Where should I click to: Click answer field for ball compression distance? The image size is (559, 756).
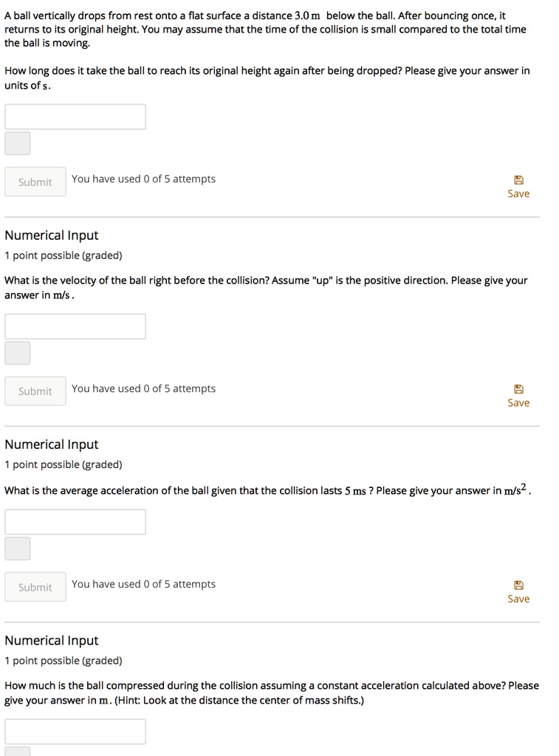75,731
